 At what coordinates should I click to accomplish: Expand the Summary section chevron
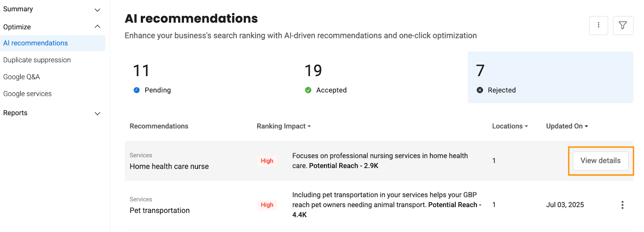[97, 10]
